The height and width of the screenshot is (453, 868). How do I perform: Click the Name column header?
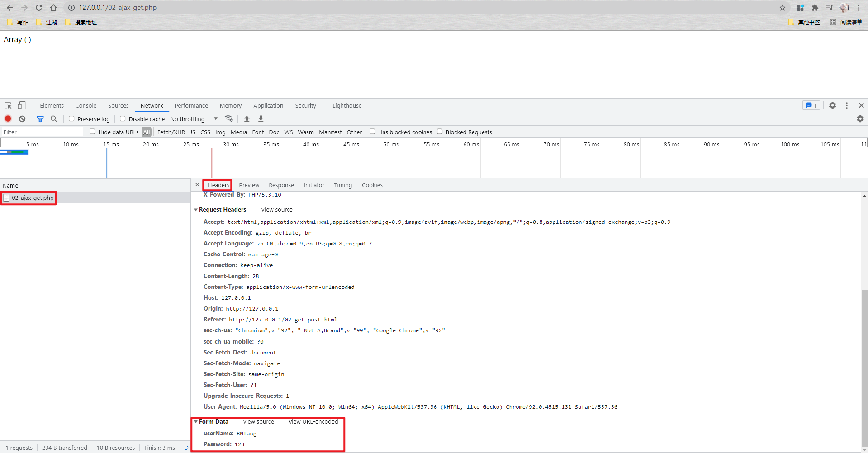[95, 185]
